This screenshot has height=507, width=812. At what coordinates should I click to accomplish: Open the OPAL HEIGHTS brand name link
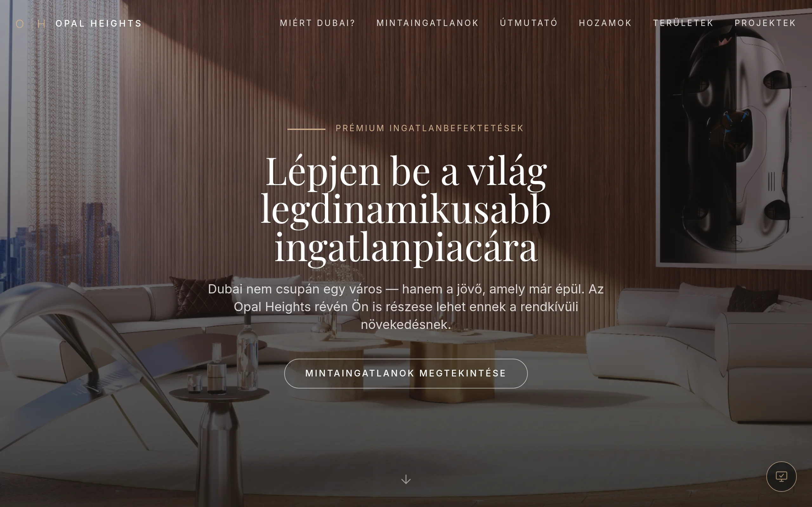tap(99, 23)
